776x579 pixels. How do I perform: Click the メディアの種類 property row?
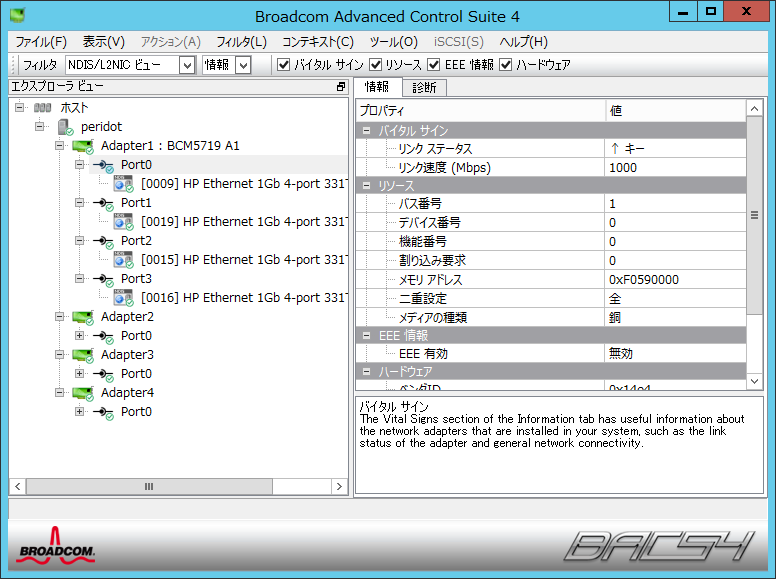tap(551, 318)
